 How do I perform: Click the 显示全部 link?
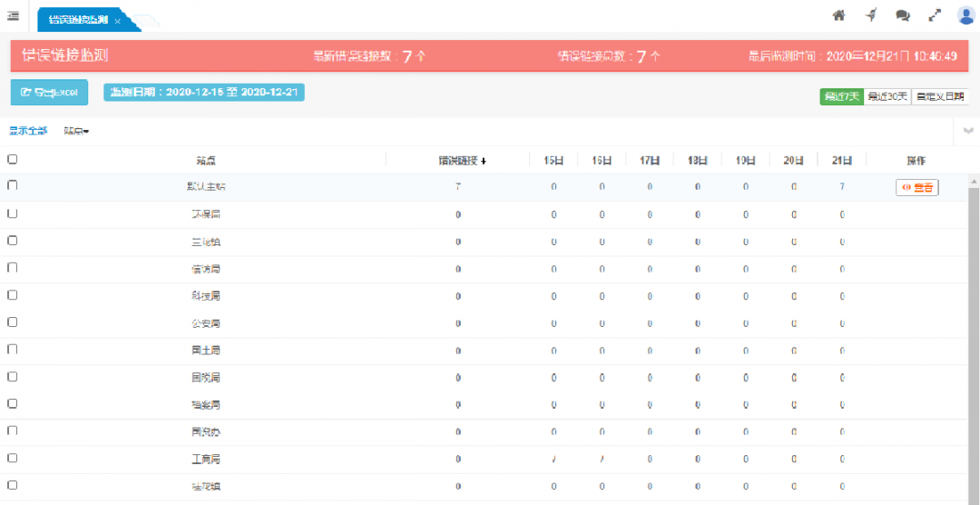(28, 132)
